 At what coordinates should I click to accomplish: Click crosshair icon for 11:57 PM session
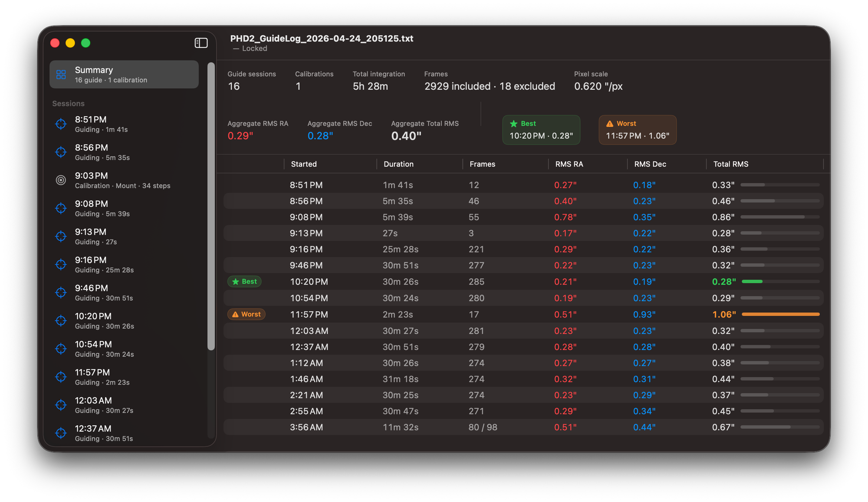coord(61,377)
